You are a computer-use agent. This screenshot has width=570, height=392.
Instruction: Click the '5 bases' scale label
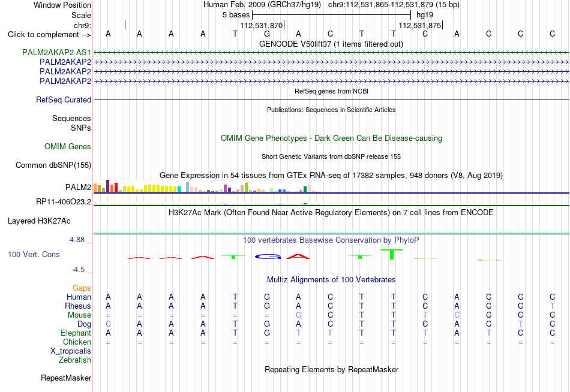[x=236, y=15]
